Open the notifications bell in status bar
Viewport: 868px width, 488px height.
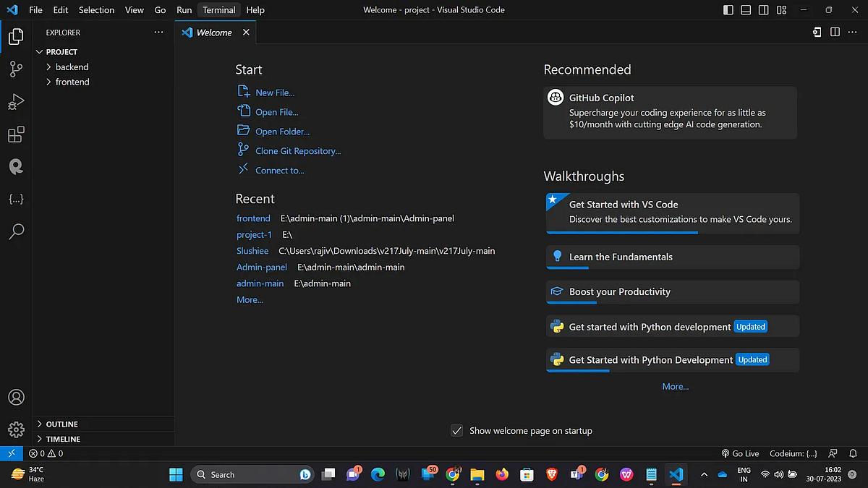(853, 453)
